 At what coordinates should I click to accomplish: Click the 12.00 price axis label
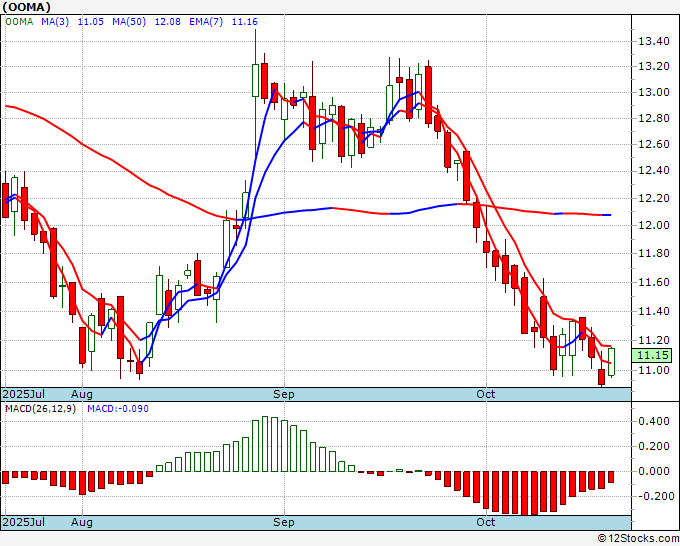654,225
